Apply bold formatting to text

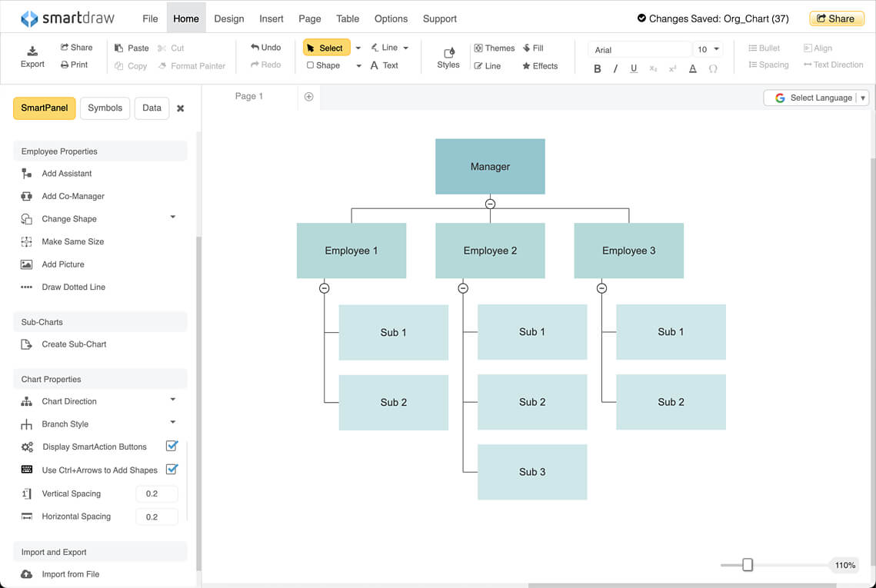(x=598, y=68)
